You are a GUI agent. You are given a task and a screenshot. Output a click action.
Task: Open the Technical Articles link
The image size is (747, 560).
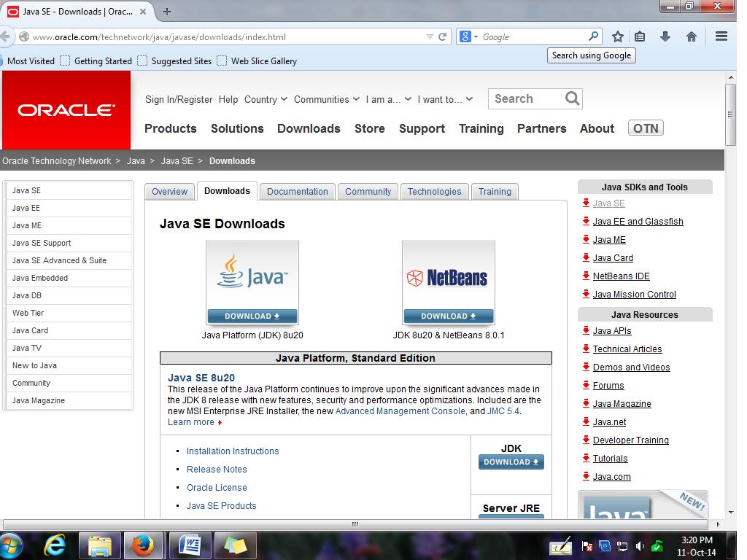(x=627, y=349)
